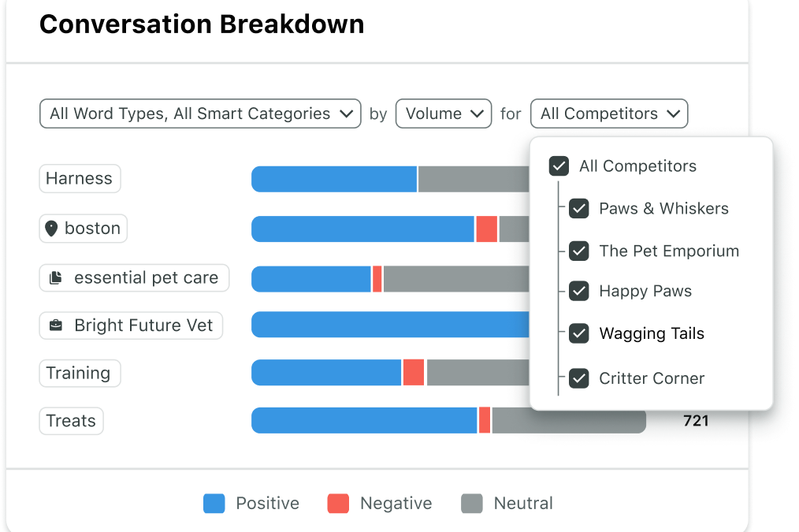Toggle The Pet Emporium checkbox

click(x=579, y=251)
